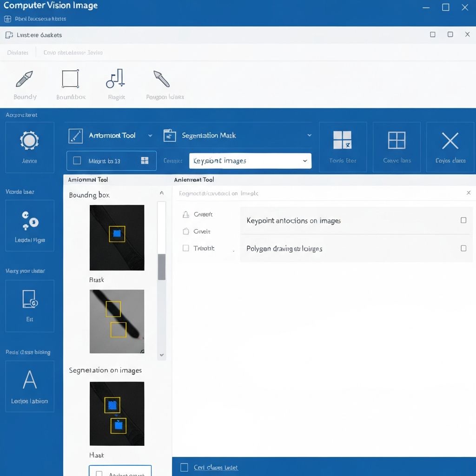
Task: Click the link text in the bottom blue bar
Action: [216, 467]
